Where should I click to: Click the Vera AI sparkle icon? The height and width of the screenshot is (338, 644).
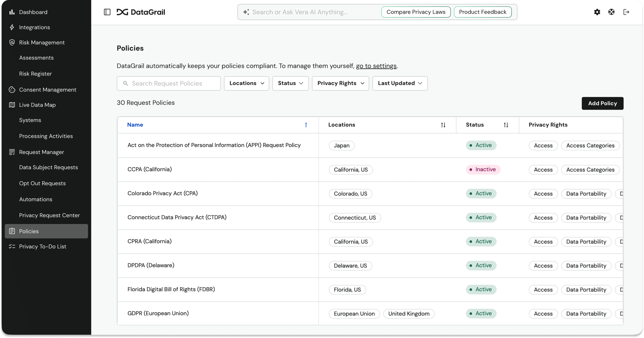[x=246, y=12]
